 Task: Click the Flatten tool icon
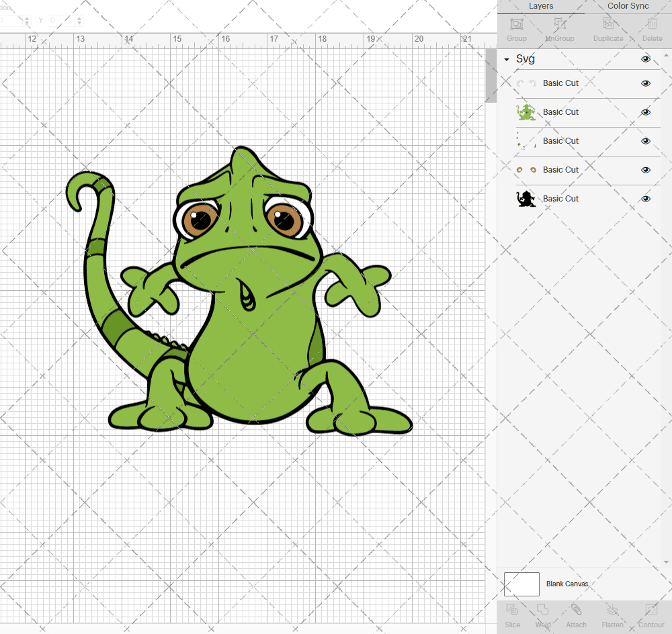click(x=612, y=613)
